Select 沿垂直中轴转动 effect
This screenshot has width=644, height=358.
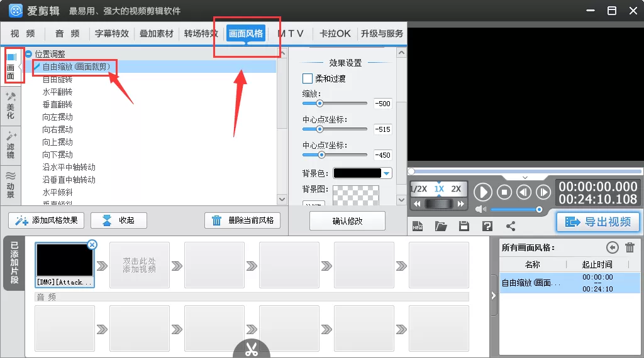click(x=69, y=180)
